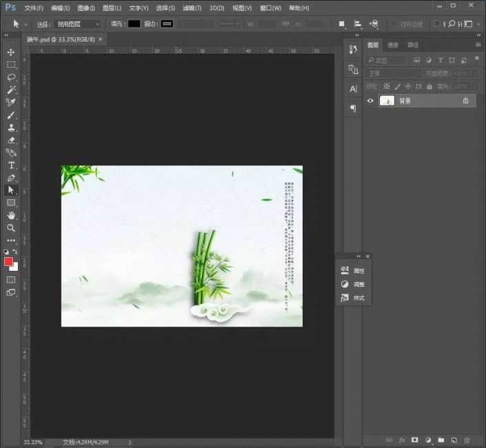Select the Move tool
This screenshot has width=486, height=448.
point(11,52)
